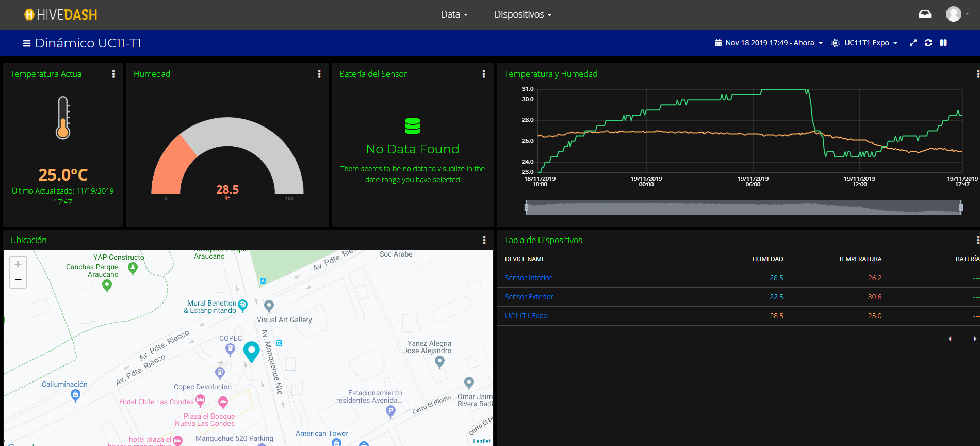Pause live dashboard updates
The image size is (980, 446).
click(943, 43)
